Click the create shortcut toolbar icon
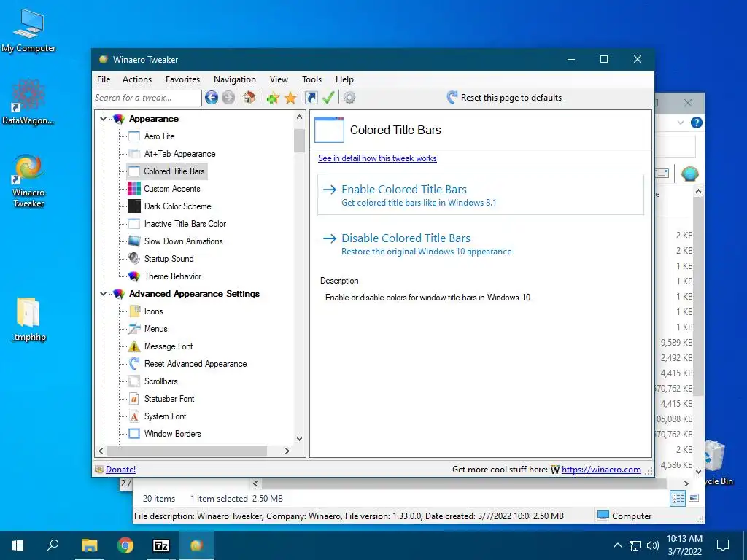747x560 pixels. tap(311, 98)
